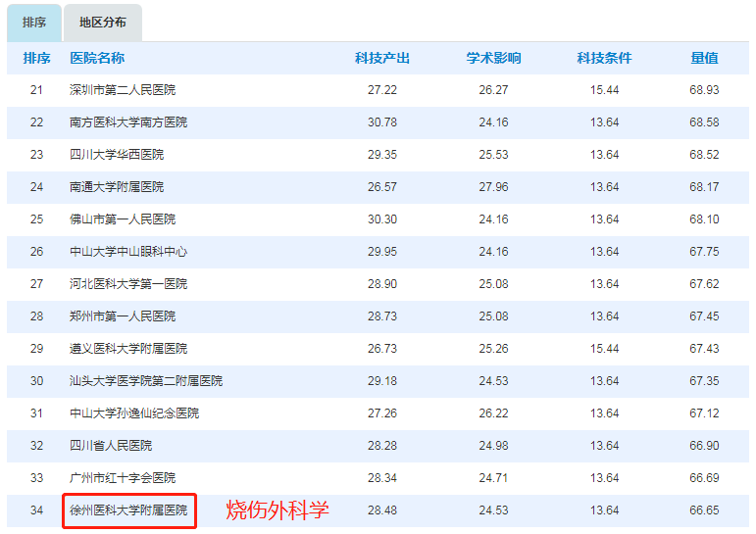Screen dimensions: 756x534
Task: Click 量值 value 68.58
Action: click(x=704, y=122)
